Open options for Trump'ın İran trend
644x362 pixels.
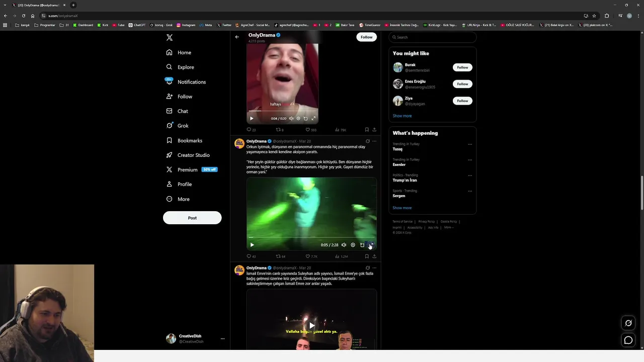(470, 175)
